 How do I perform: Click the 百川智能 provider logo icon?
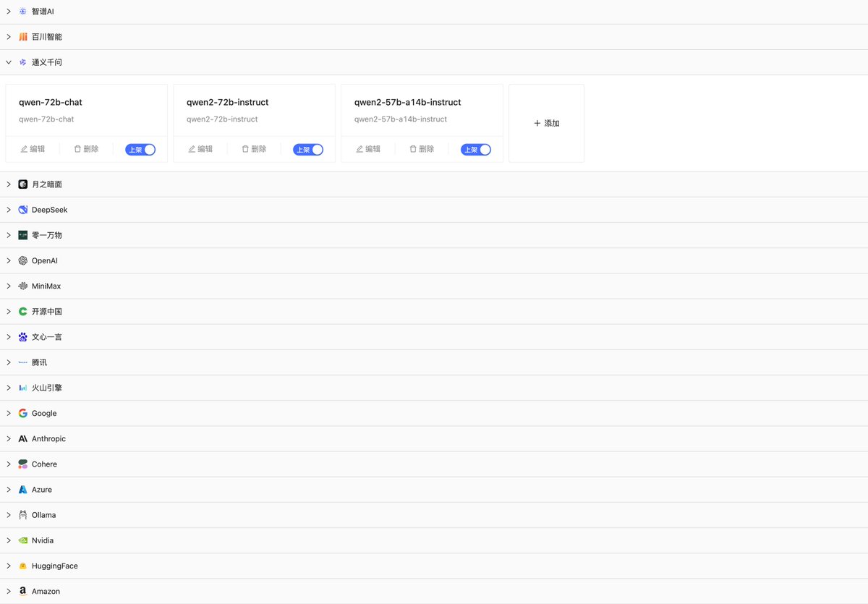click(23, 37)
